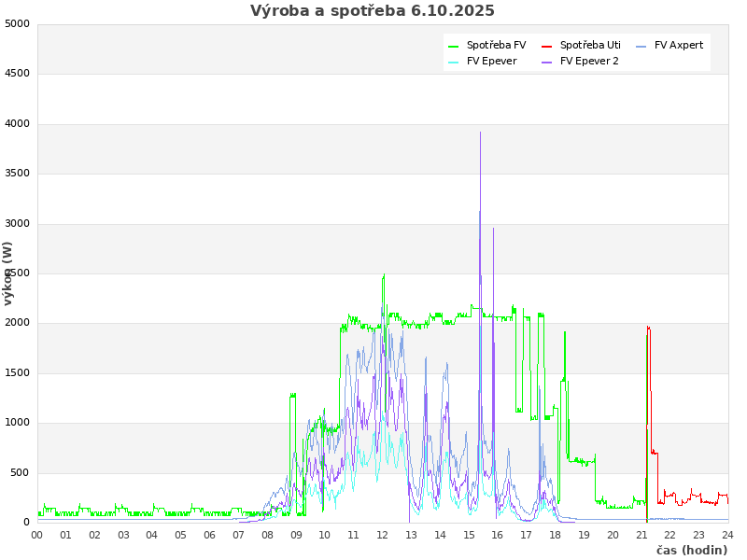Click the x-axis label čas (hodin)
747x560 pixels.
[691, 551]
